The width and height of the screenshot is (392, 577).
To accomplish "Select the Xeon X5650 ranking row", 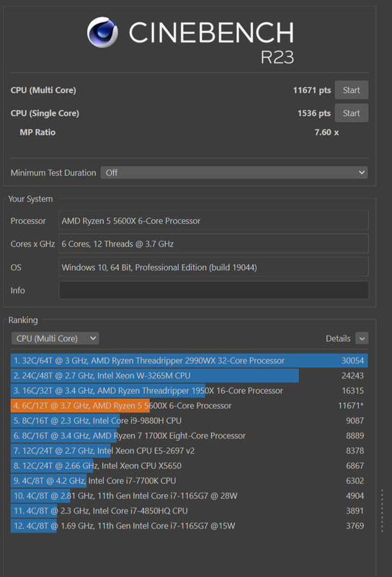I will tap(189, 466).
